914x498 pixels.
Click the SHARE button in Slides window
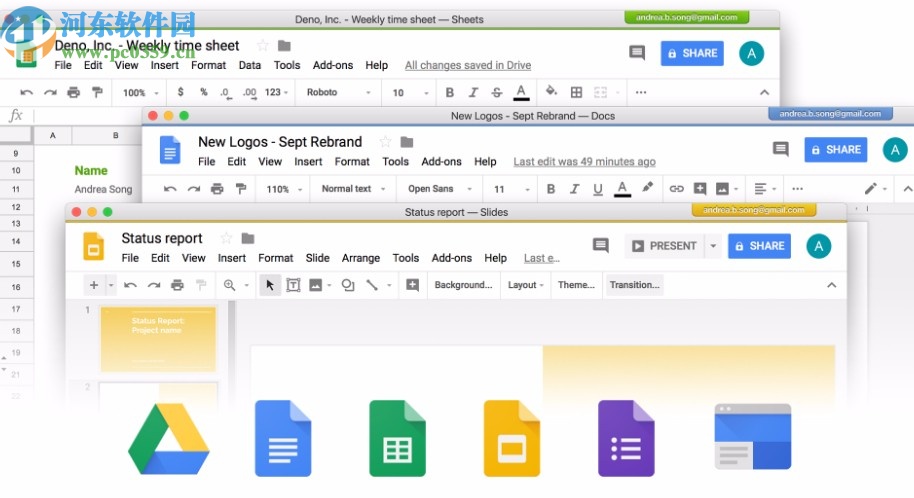760,246
